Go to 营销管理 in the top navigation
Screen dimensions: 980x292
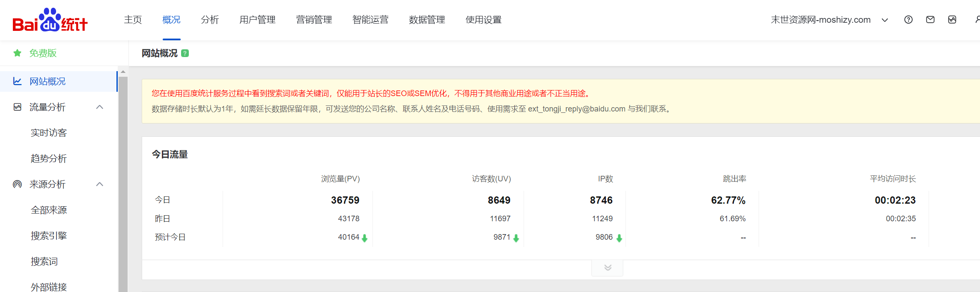[314, 20]
